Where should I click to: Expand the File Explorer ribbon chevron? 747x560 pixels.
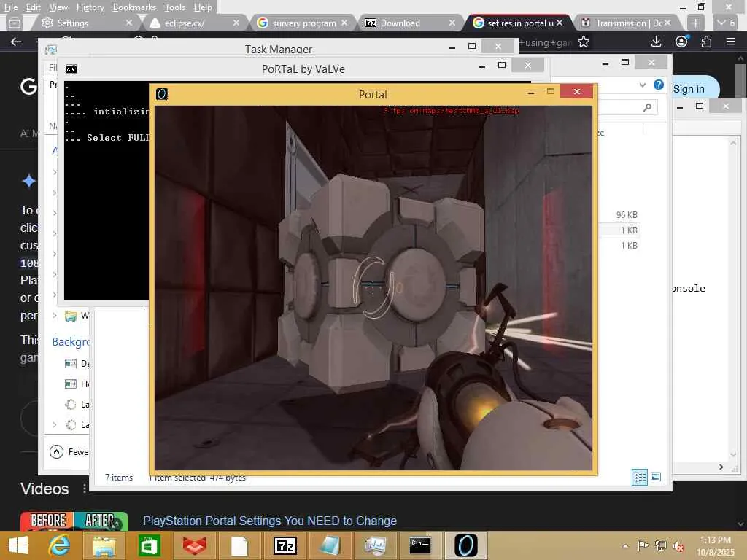(x=642, y=85)
